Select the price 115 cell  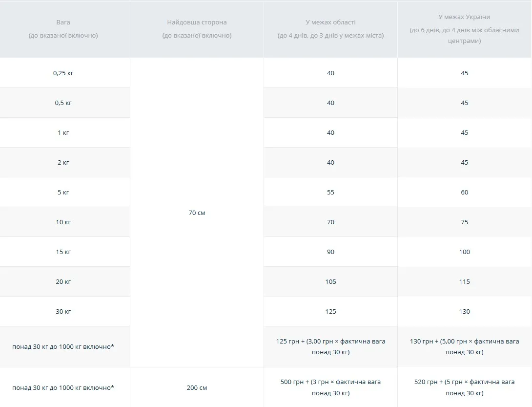464,282
